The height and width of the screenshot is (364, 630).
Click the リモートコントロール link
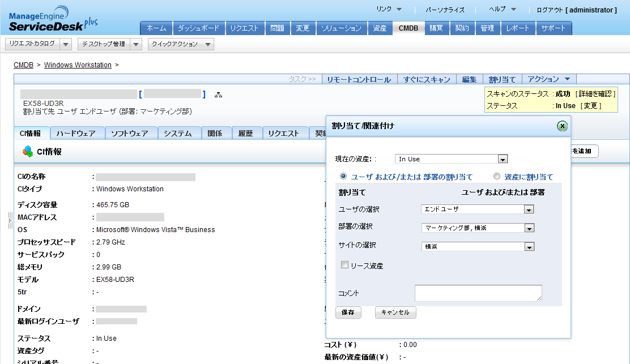click(359, 79)
